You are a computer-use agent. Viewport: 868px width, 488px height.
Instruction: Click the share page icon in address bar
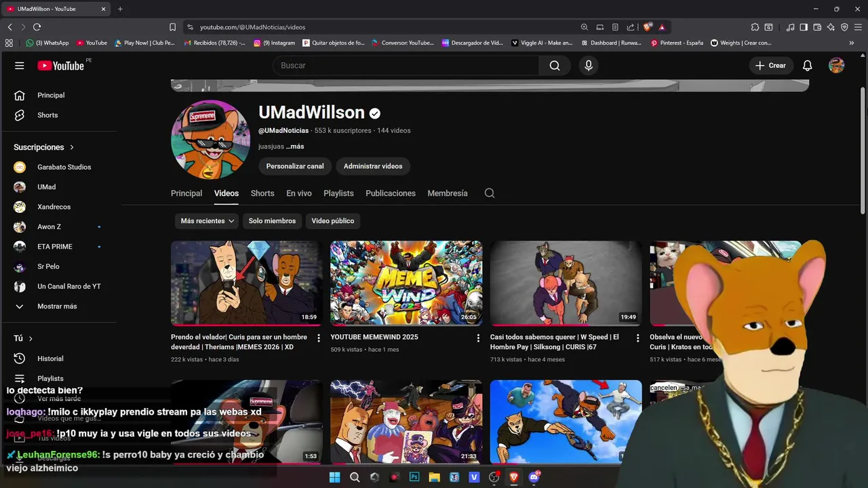click(x=631, y=27)
